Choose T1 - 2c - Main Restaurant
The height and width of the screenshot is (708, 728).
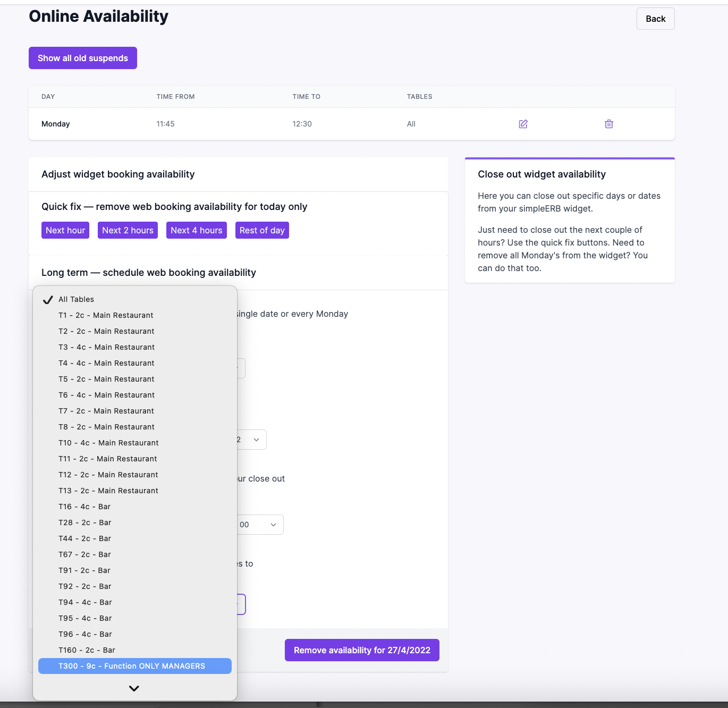point(135,315)
